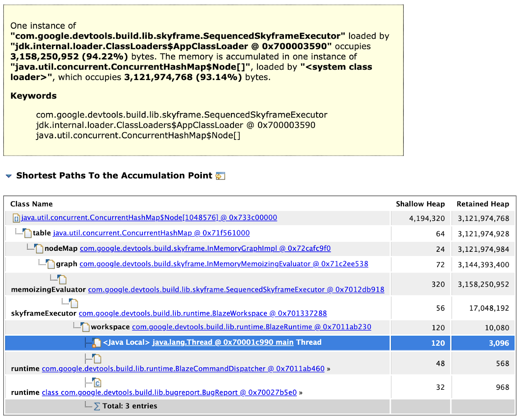Open the SequencedSkyframeExecutor @ 0x7012db918 link
The width and height of the screenshot is (521, 420).
coord(236,290)
